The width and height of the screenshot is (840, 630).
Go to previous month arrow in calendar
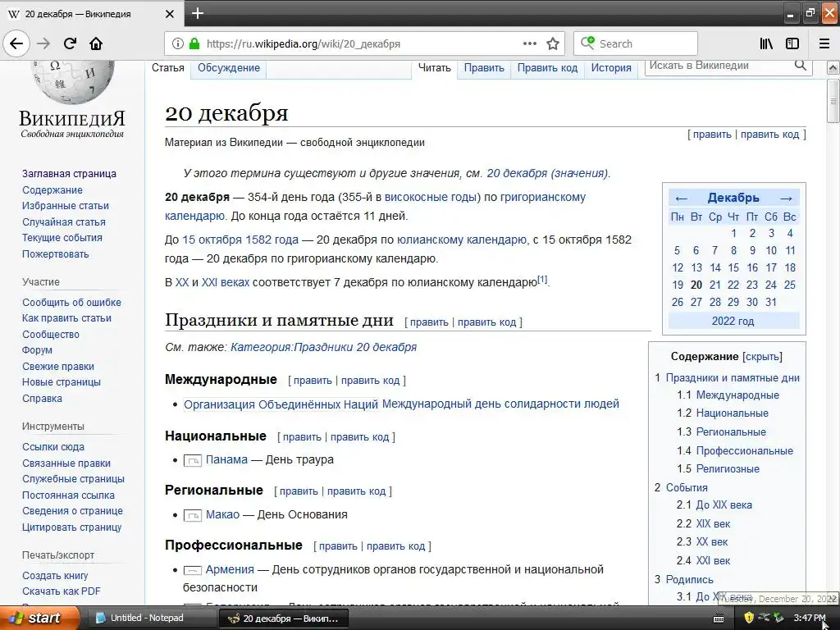click(681, 199)
